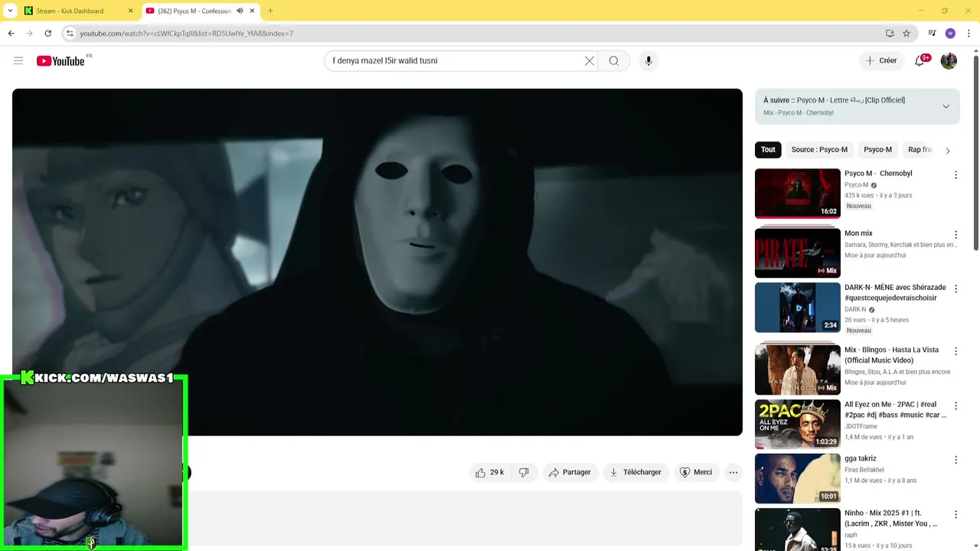Open the Mon mix thumbnail
980x551 pixels.
798,253
